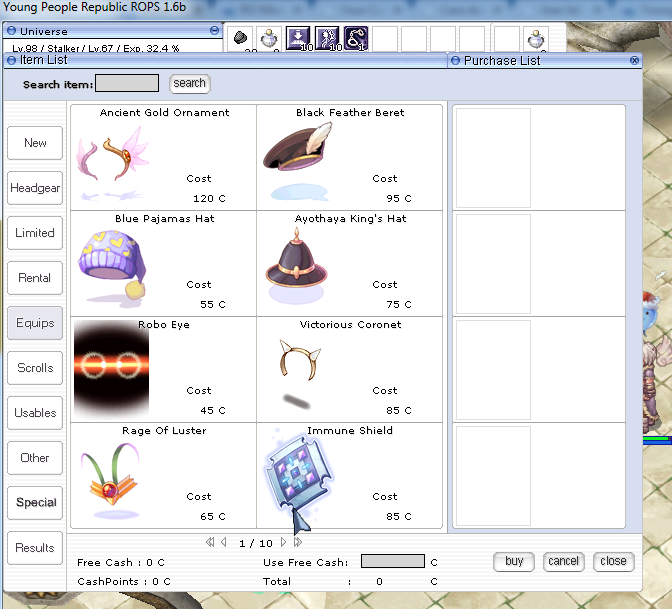The image size is (672, 609).
Task: Select the Immune Shield item image
Action: coord(299,475)
